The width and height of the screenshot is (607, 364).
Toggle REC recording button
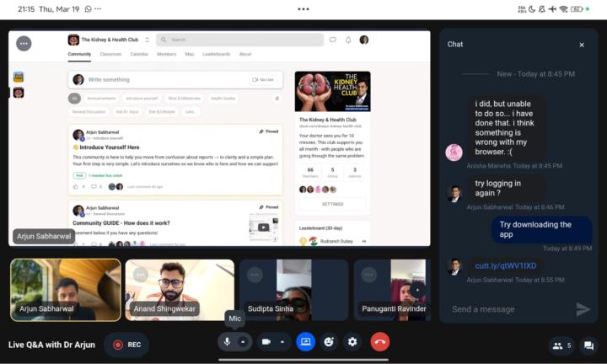(x=126, y=345)
